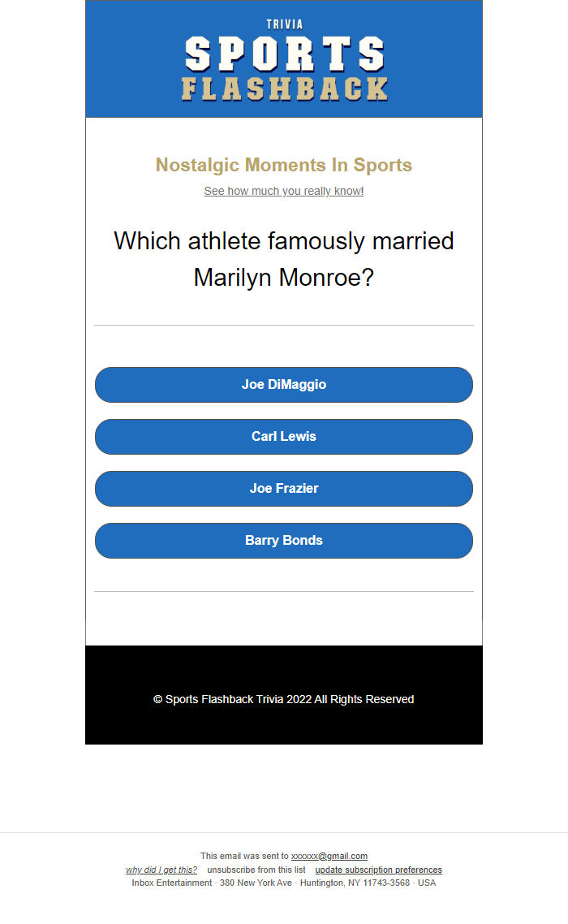Click the 380 New York Ave address

256,883
